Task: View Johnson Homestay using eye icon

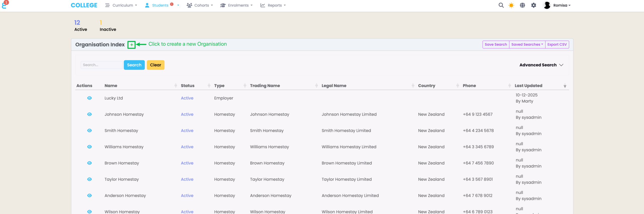Action: pyautogui.click(x=89, y=114)
